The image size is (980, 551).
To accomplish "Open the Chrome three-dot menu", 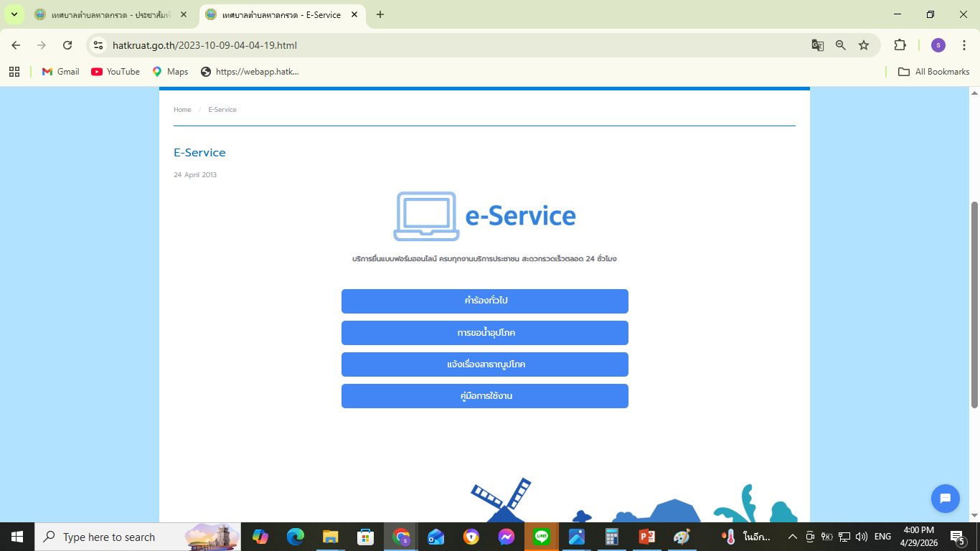I will click(x=964, y=45).
